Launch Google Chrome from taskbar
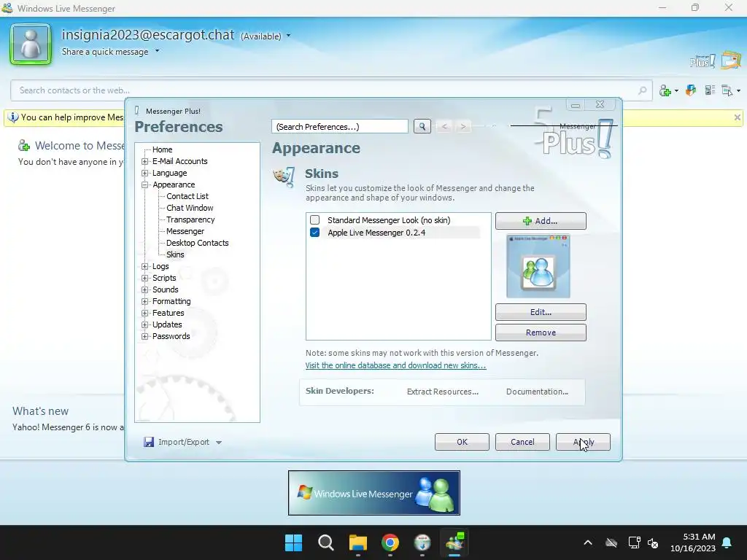Screen dimensions: 747x560 tap(390, 542)
